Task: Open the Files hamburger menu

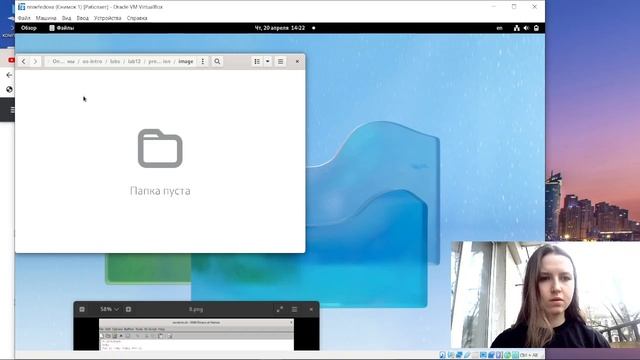Action: click(x=280, y=62)
